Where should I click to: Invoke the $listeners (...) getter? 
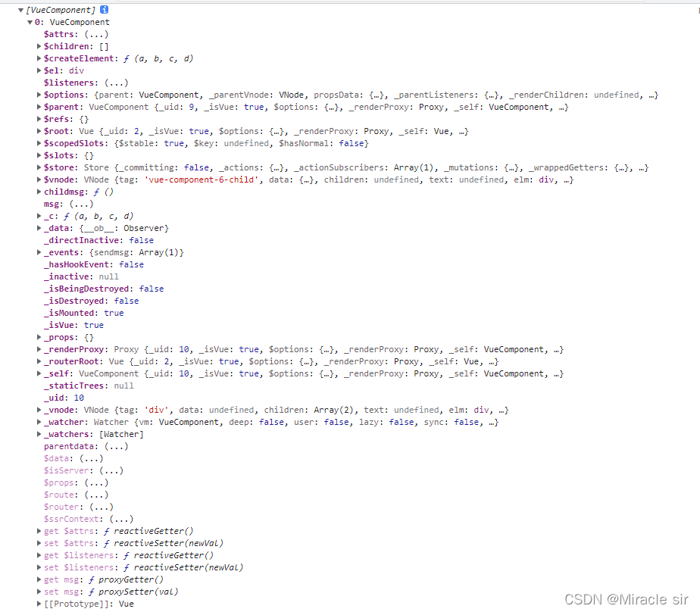point(117,83)
